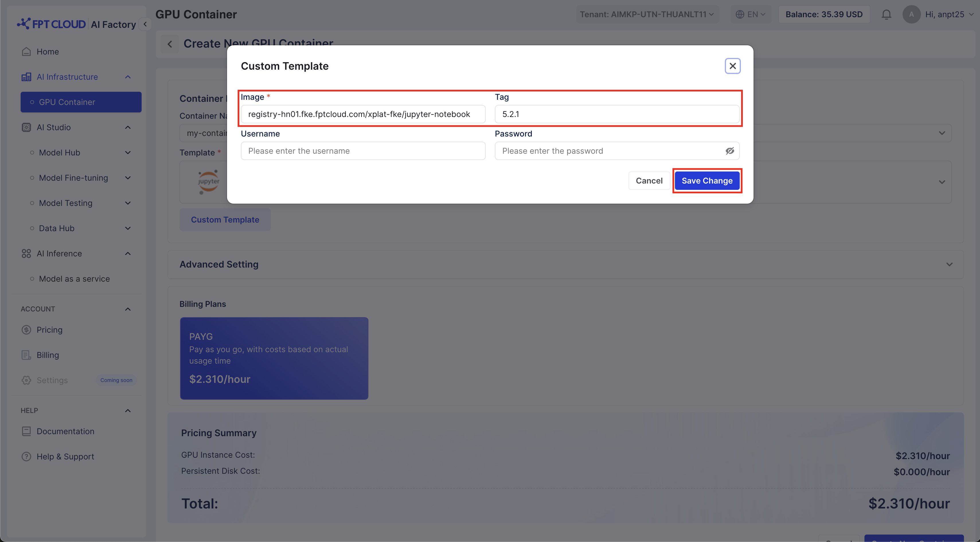Open Help & Support

pos(65,457)
